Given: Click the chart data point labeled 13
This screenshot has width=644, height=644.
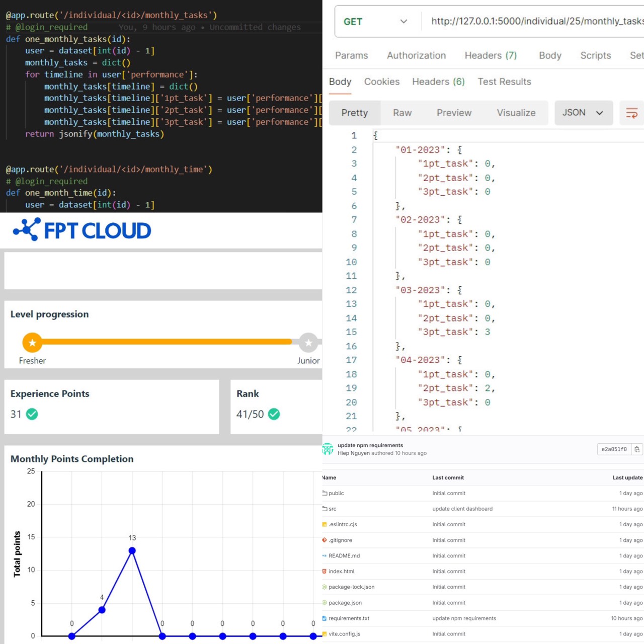Looking at the screenshot, I should [x=132, y=550].
